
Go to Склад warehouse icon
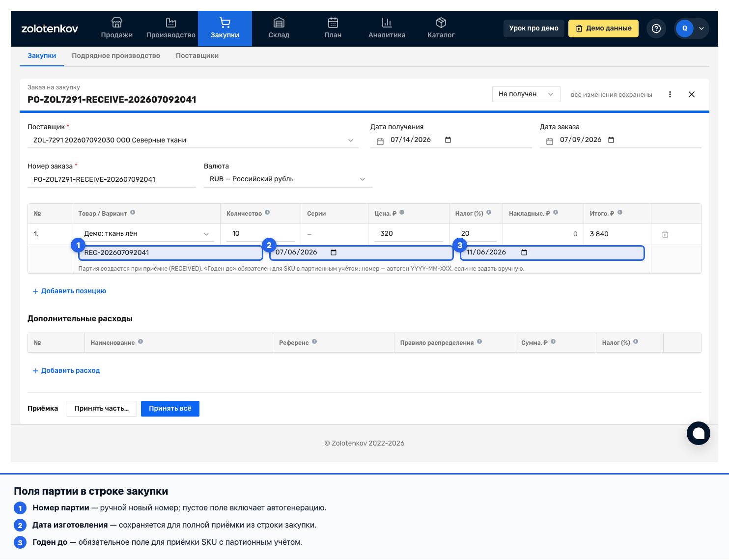279,23
